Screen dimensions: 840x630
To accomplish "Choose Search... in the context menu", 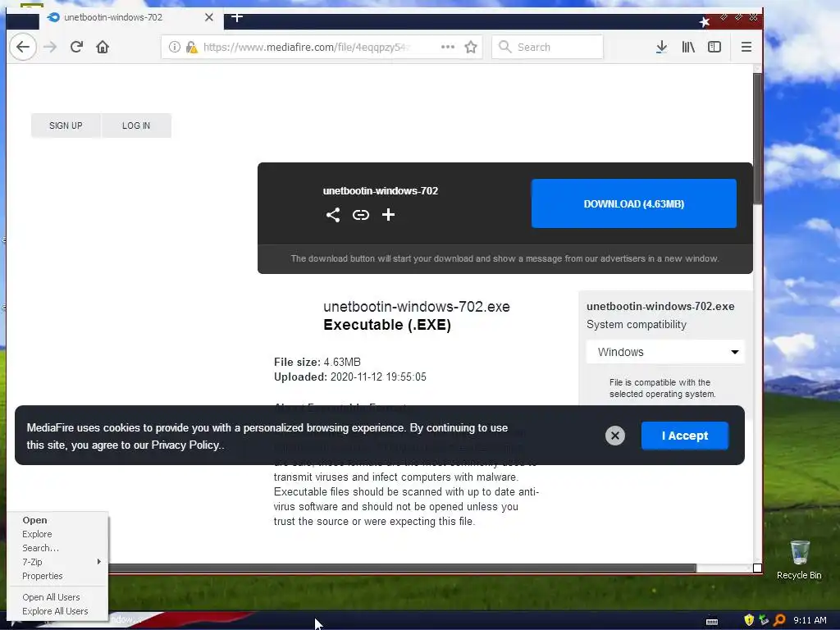I will coord(58,548).
